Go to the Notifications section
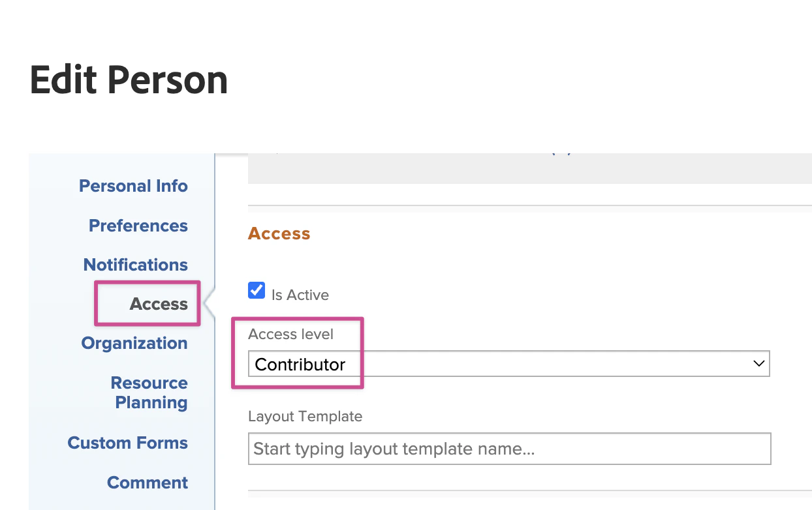Screen dimensions: 812x510 coord(135,265)
